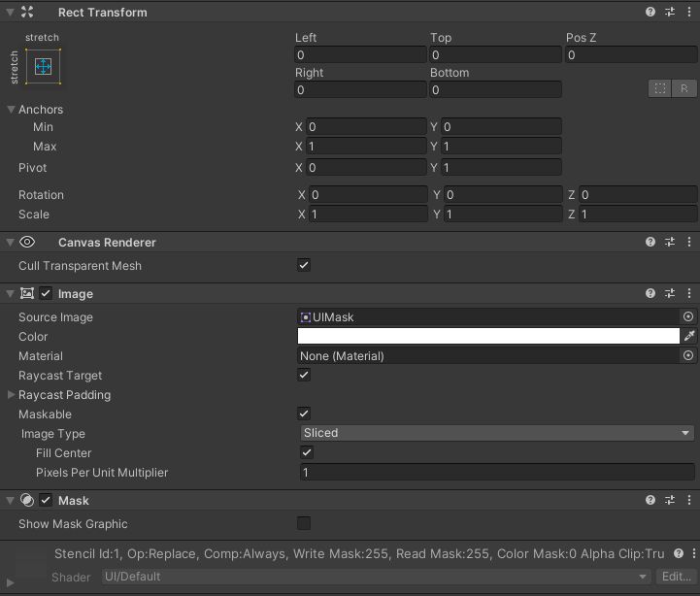
Task: Click the Image component picture icon
Action: coord(27,293)
